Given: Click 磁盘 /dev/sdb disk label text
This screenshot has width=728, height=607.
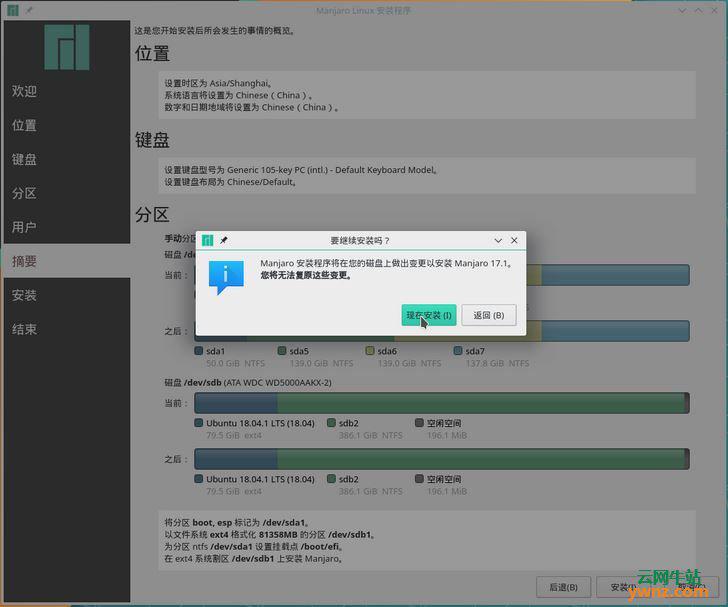Looking at the screenshot, I should tap(248, 383).
